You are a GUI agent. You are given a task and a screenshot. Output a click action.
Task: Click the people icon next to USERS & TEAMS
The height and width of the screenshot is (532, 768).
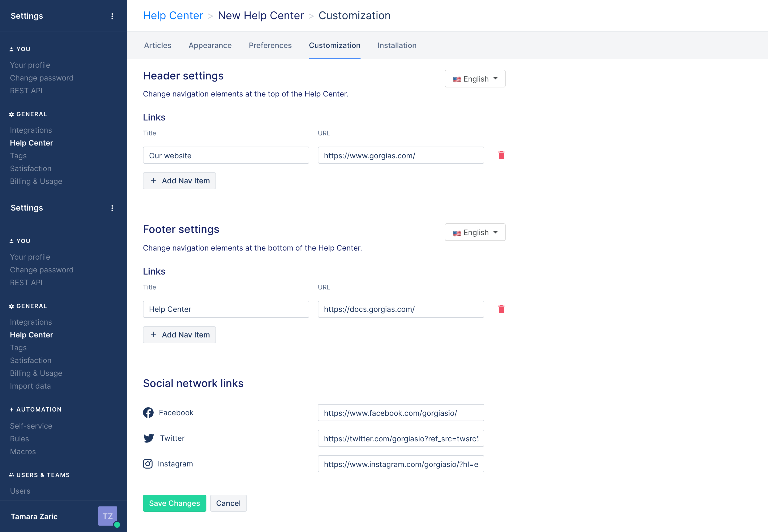coord(11,475)
